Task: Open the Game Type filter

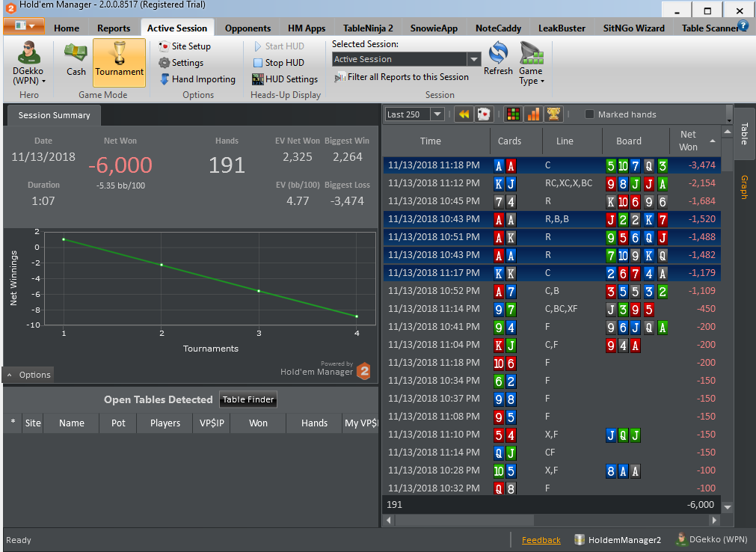Action: [532, 64]
